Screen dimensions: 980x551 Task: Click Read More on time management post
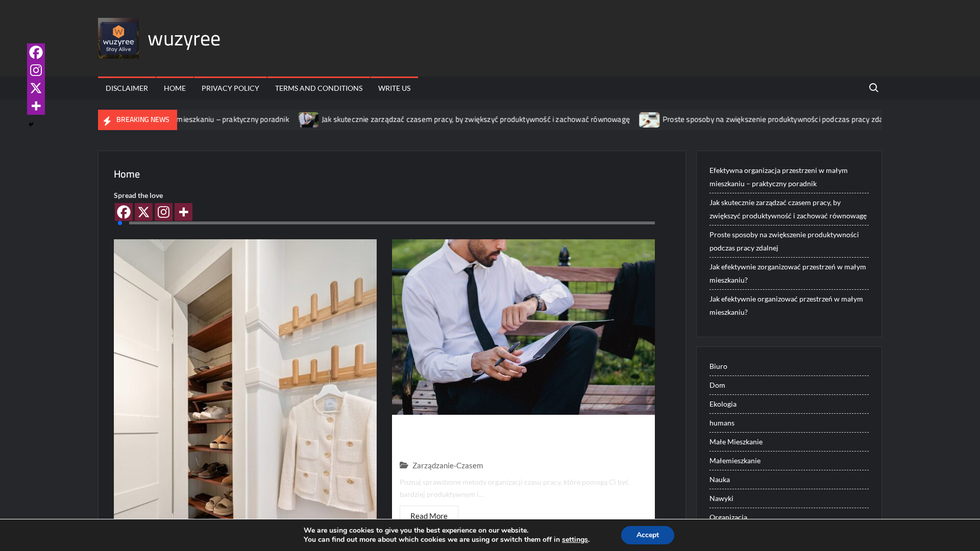tap(429, 515)
